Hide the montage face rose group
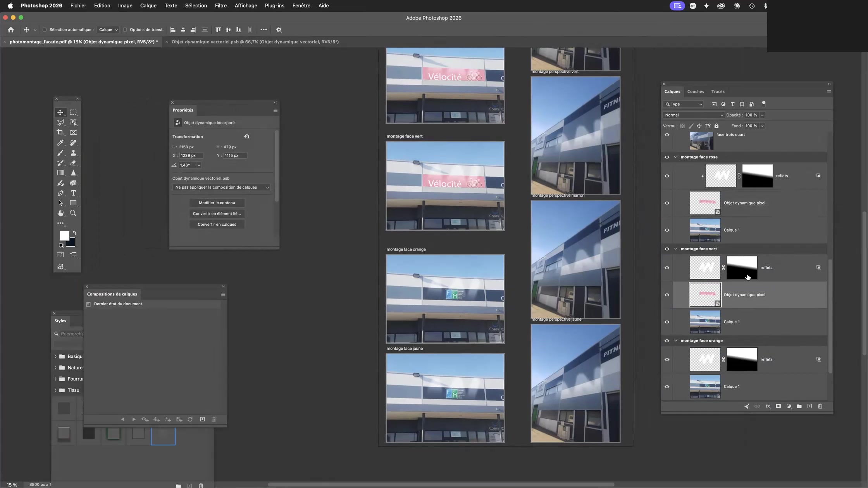The width and height of the screenshot is (868, 488). 667,157
